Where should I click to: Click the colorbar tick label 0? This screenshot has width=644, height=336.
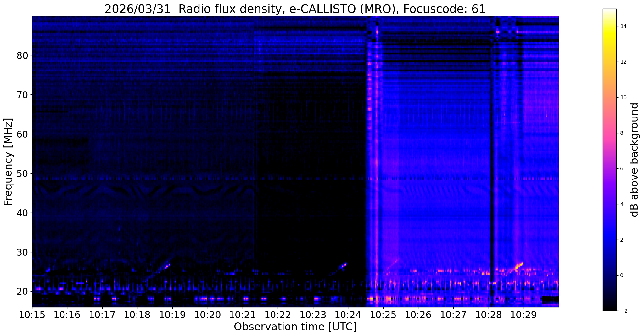coord(621,276)
